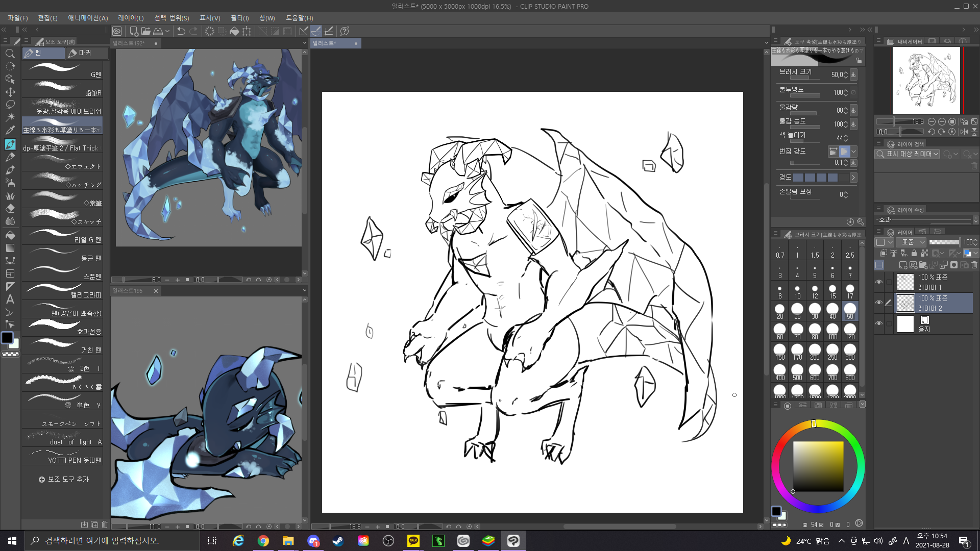
Task: Click zoom in in Navigator panel
Action: pos(942,122)
